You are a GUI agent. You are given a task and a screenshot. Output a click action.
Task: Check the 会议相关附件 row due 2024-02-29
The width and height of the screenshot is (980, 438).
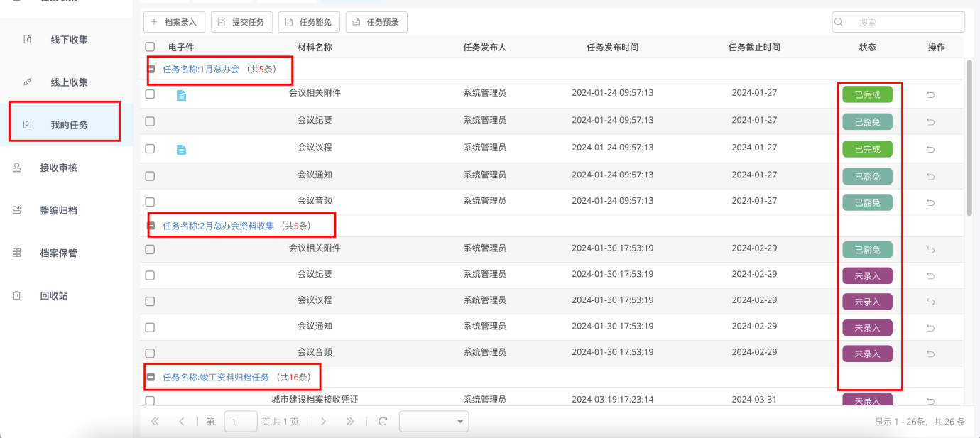[x=150, y=249]
